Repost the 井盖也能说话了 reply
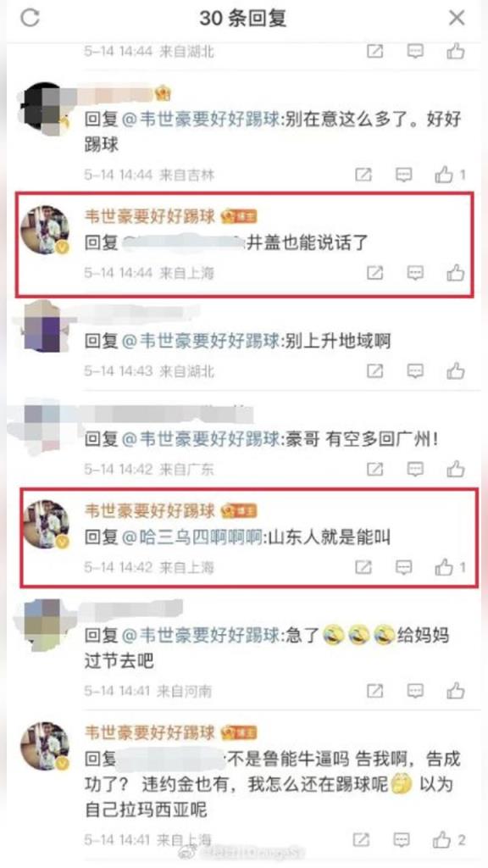 (375, 273)
